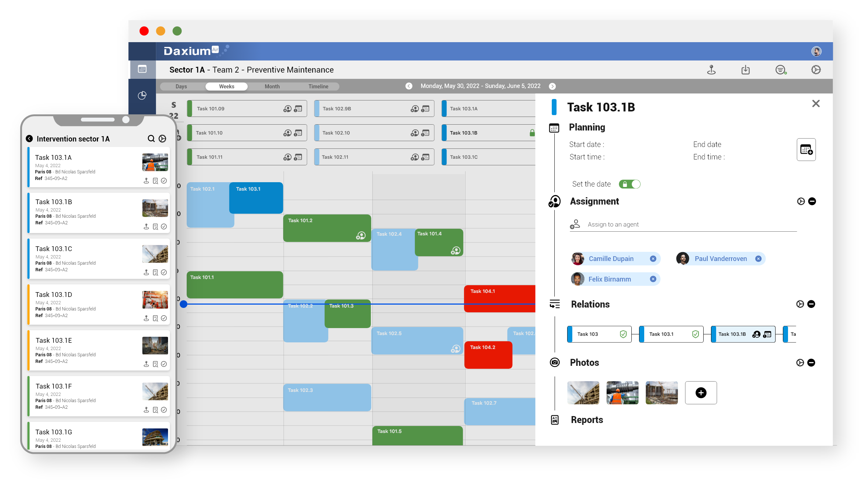This screenshot has width=868, height=489.
Task: Click the remove button on Camille Dupain
Action: 654,258
